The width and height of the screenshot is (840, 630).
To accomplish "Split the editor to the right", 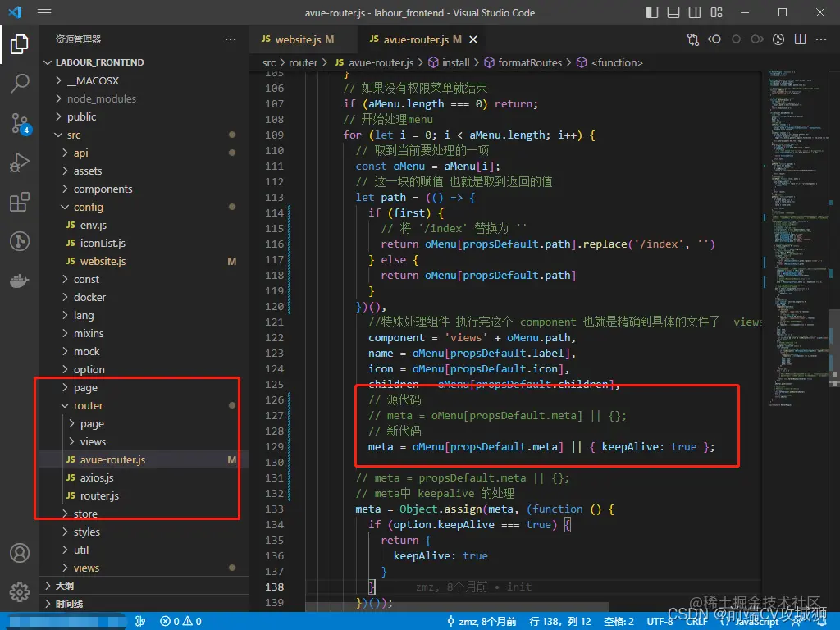I will [800, 39].
